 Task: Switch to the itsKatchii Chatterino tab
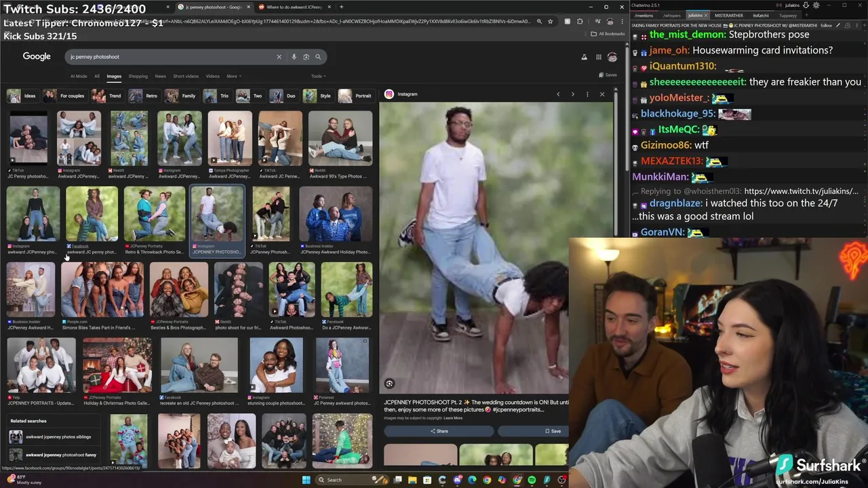click(x=761, y=15)
